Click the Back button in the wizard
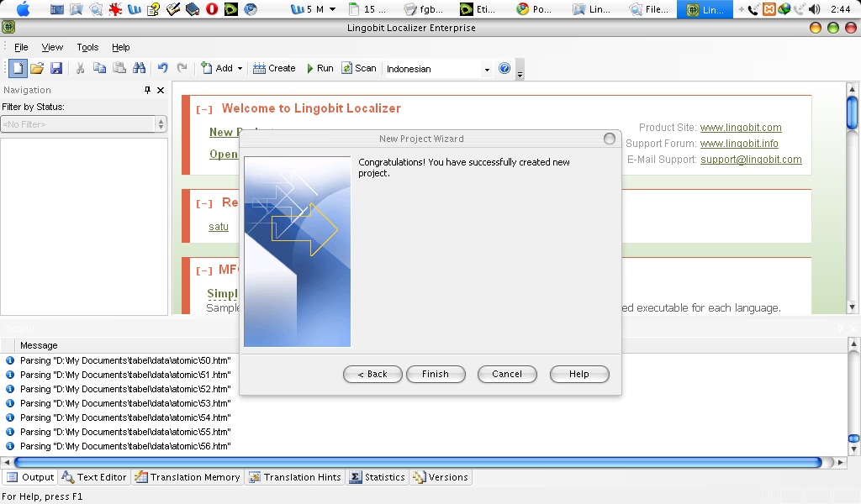The image size is (861, 504). tap(372, 374)
